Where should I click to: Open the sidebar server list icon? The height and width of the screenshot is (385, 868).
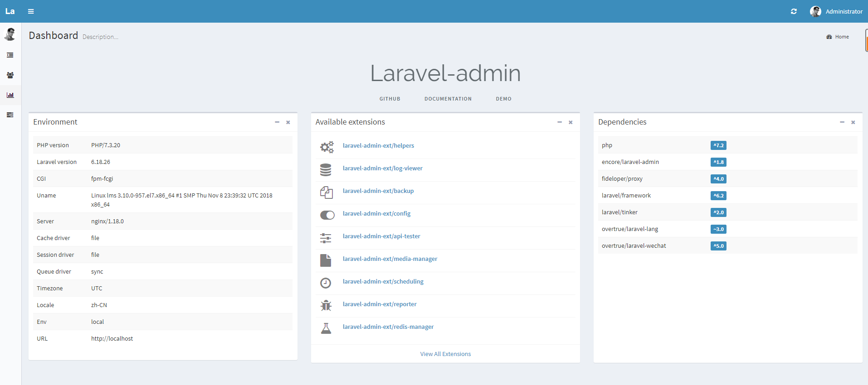(x=10, y=115)
